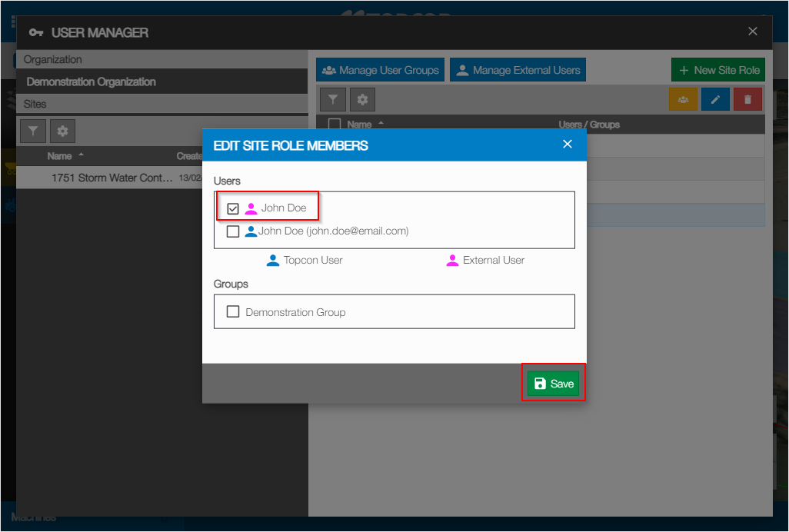
Task: Click the Organization section header
Action: click(x=162, y=59)
